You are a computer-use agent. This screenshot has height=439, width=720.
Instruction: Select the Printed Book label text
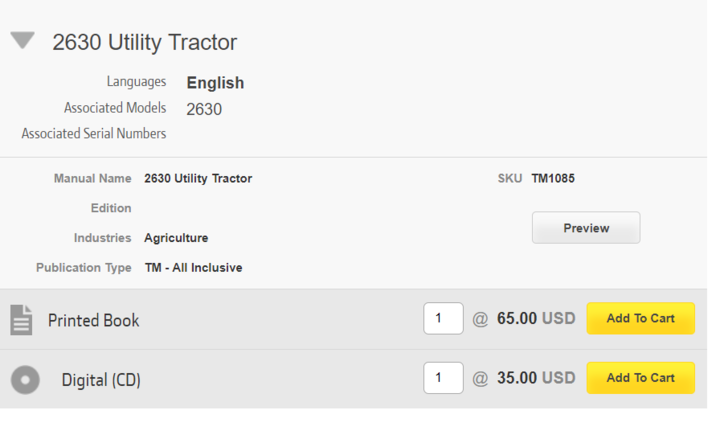tap(93, 321)
